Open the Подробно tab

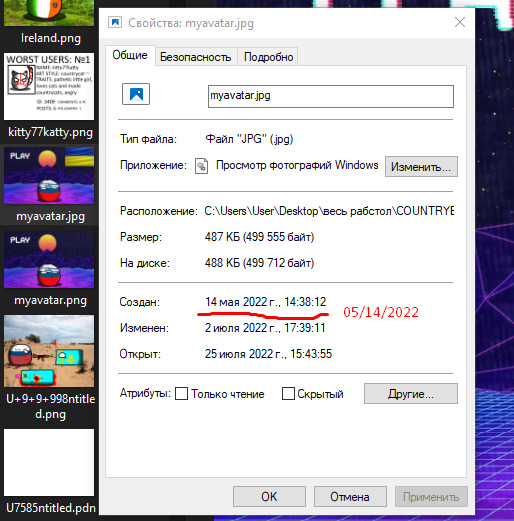[268, 57]
